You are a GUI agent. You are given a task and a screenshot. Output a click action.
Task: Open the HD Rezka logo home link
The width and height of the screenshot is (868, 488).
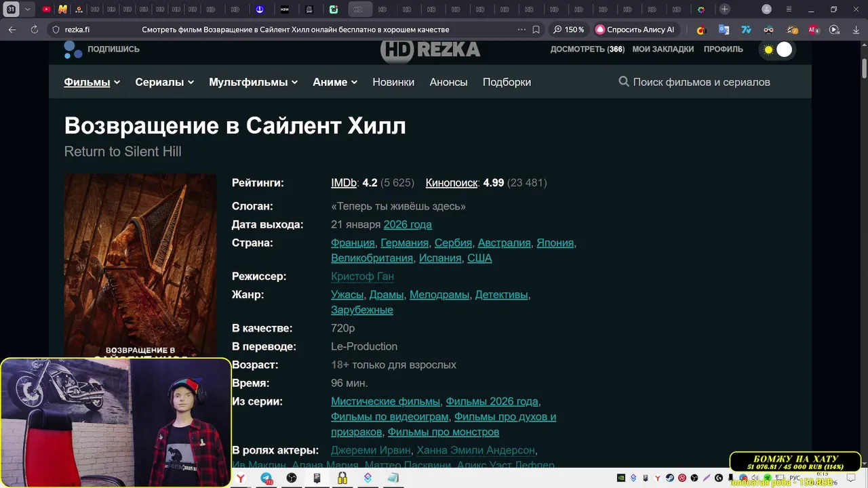click(x=430, y=49)
